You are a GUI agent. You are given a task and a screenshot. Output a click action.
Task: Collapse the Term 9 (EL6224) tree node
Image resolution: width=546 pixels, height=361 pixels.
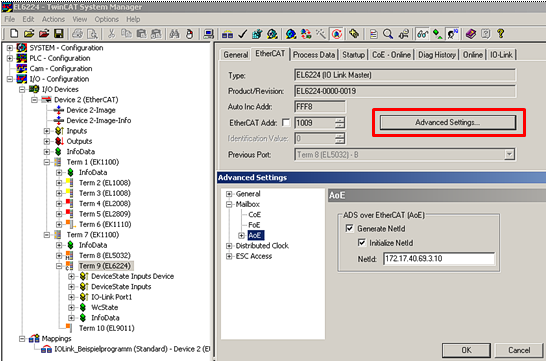click(x=59, y=266)
